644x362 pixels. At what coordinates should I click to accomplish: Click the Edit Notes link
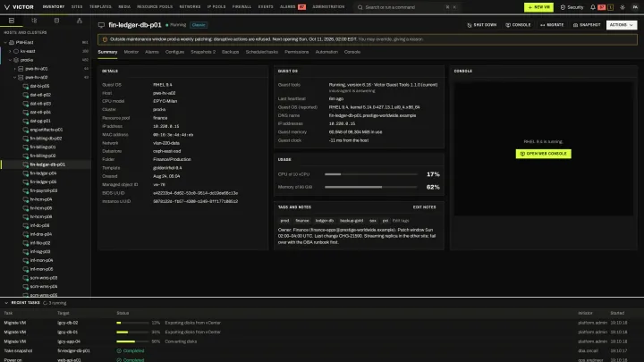pos(424,207)
